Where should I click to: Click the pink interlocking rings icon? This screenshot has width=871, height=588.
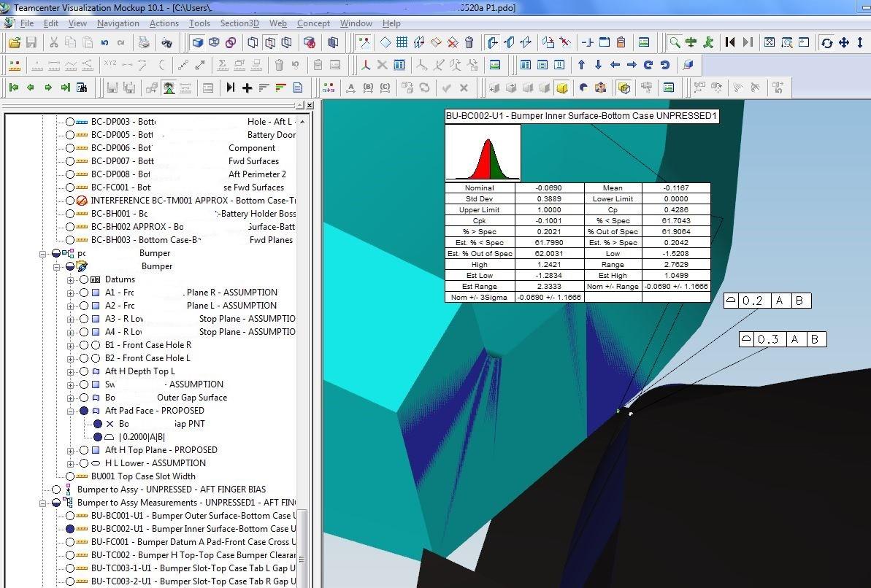(231, 42)
